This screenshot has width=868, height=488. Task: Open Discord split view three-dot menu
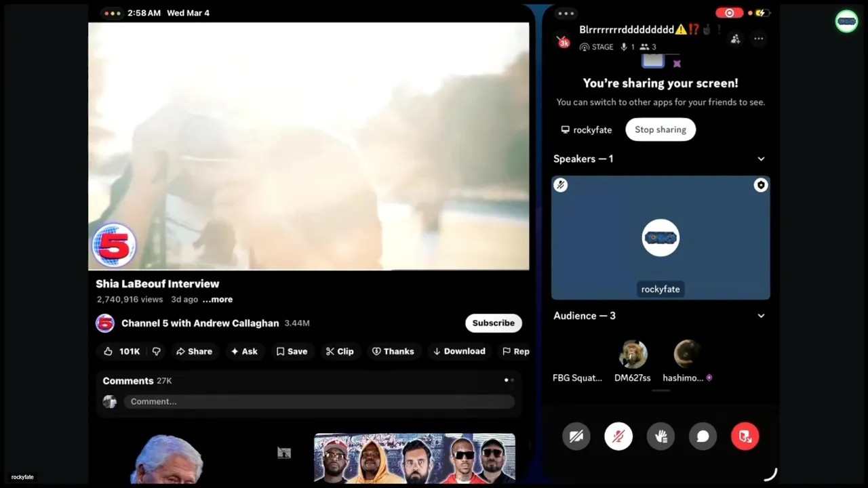(566, 13)
